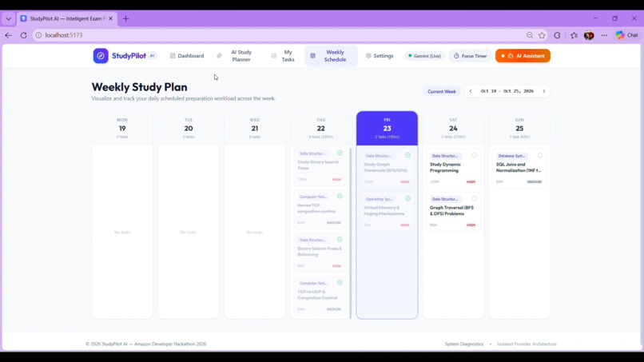
Task: Check off Study Dynamic Programming task
Action: pyautogui.click(x=474, y=155)
